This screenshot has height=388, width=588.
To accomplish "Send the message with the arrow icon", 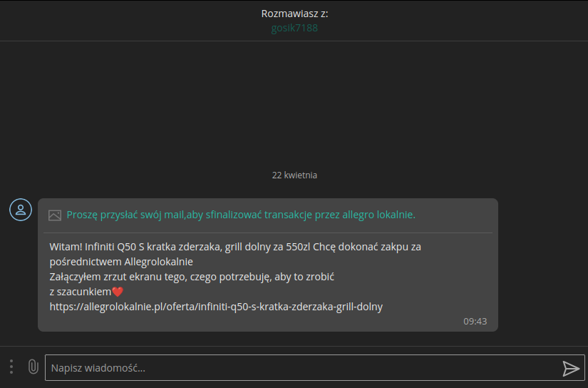I will tap(571, 368).
